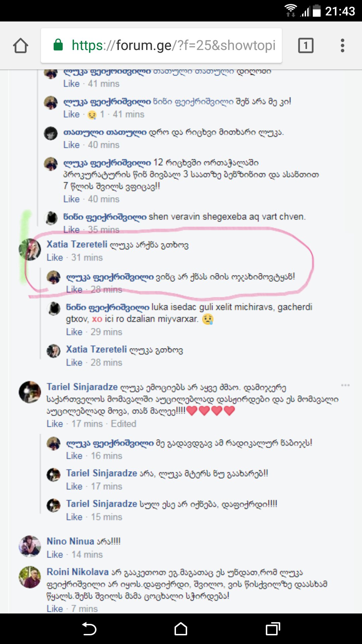This screenshot has height=644, width=362.
Task: Tap the forum.ge URL address bar
Action: pyautogui.click(x=161, y=46)
